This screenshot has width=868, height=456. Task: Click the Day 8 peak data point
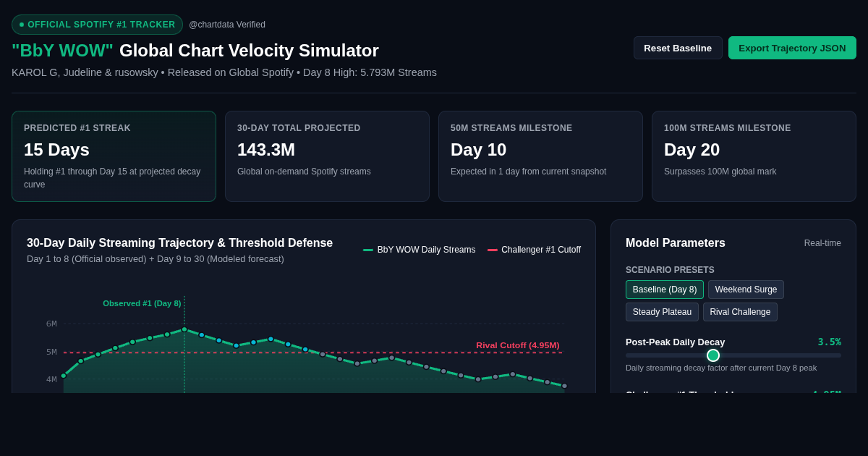coord(184,329)
